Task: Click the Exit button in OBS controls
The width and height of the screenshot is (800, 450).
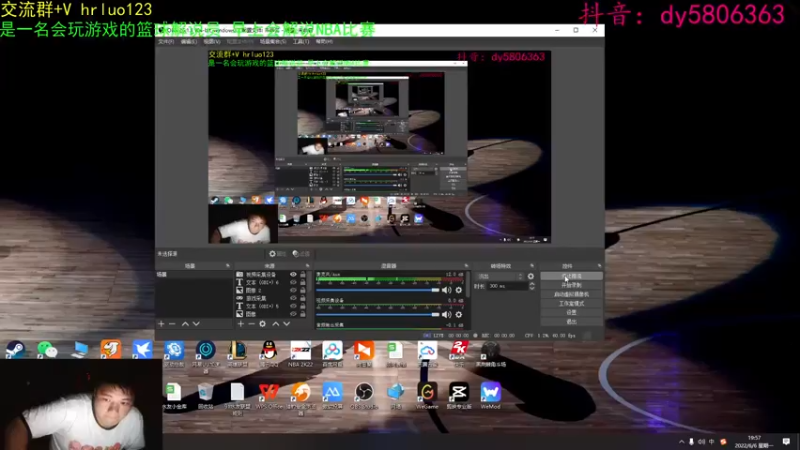Action: pos(571,321)
